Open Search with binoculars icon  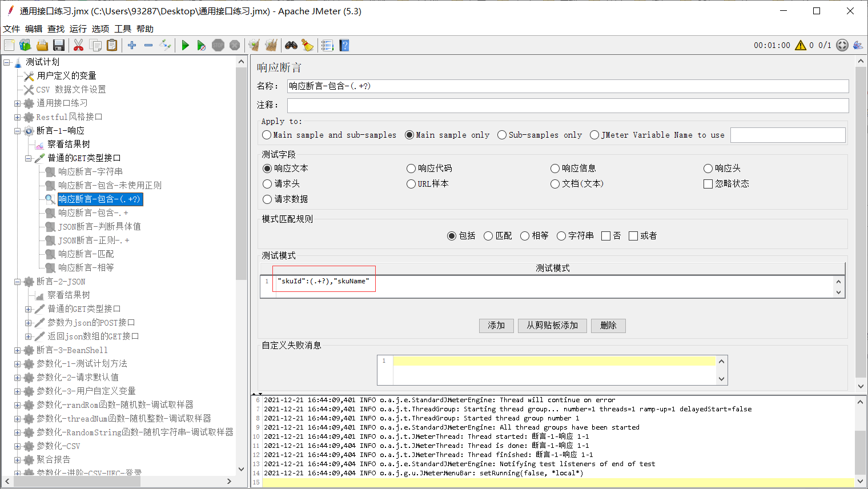291,45
